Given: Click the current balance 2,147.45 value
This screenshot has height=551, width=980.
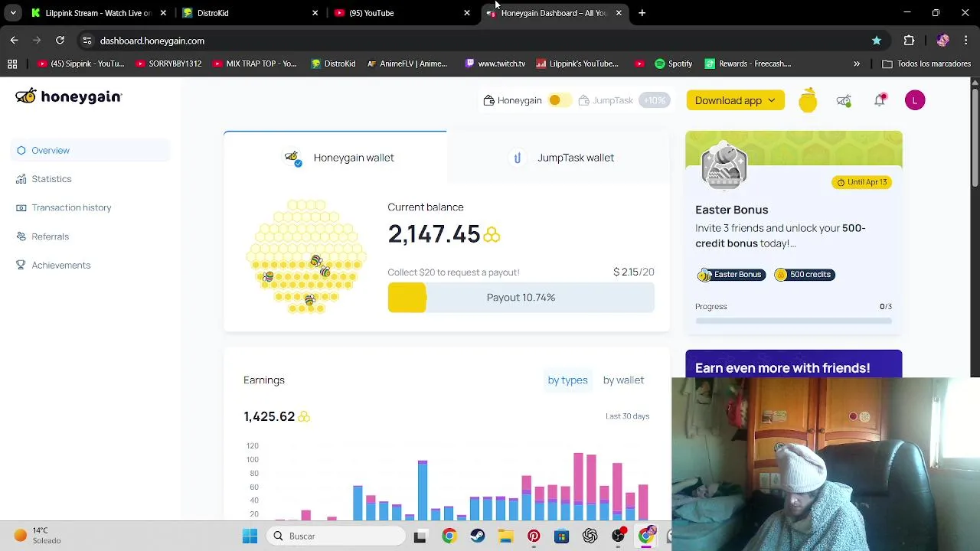Looking at the screenshot, I should tap(433, 234).
